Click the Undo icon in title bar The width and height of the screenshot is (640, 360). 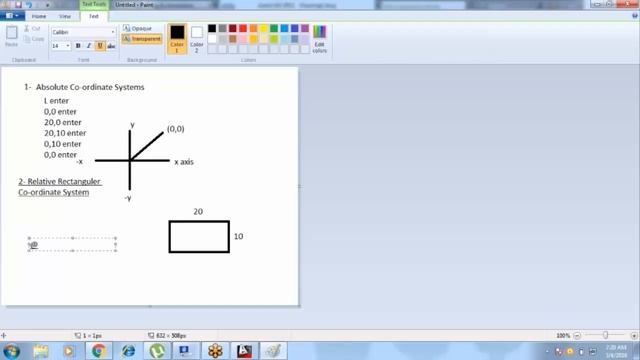29,5
